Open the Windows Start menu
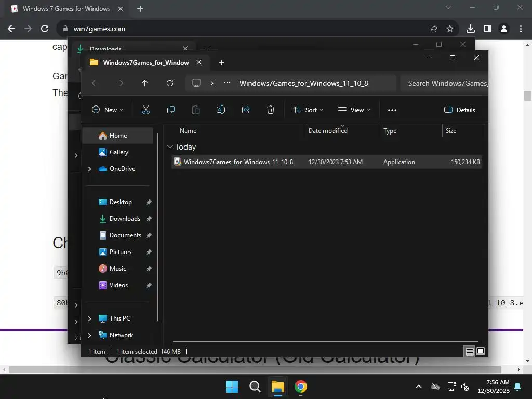 232,387
